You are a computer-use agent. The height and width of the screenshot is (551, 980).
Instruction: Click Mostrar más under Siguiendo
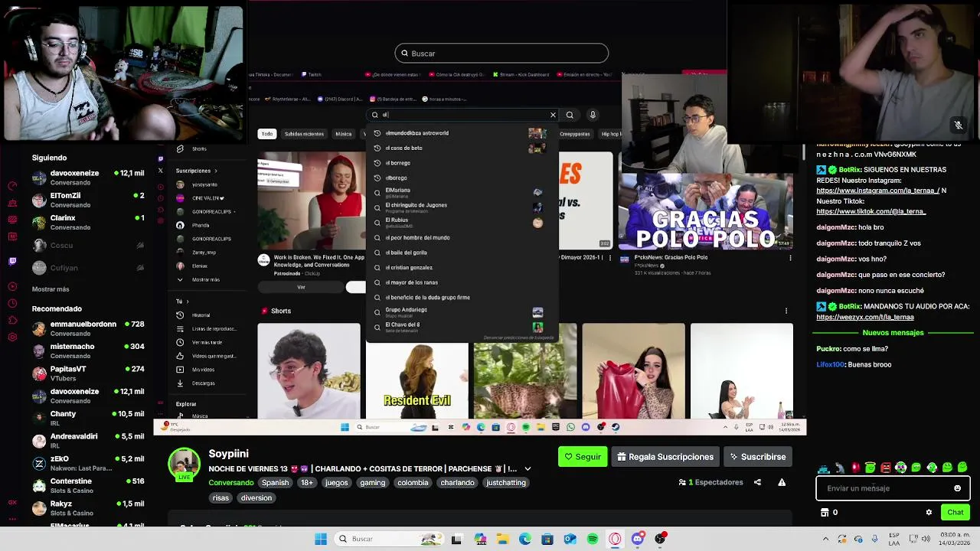pos(51,289)
